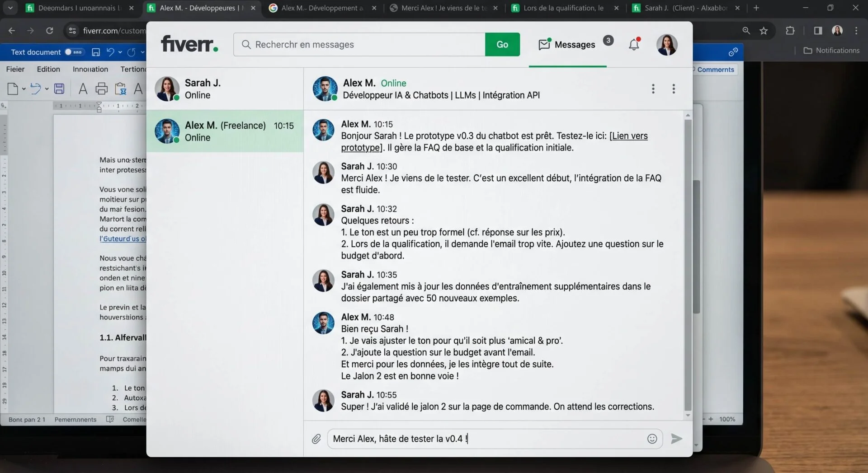868x473 pixels.
Task: Toggle the switch next to Text document
Action: tap(74, 52)
